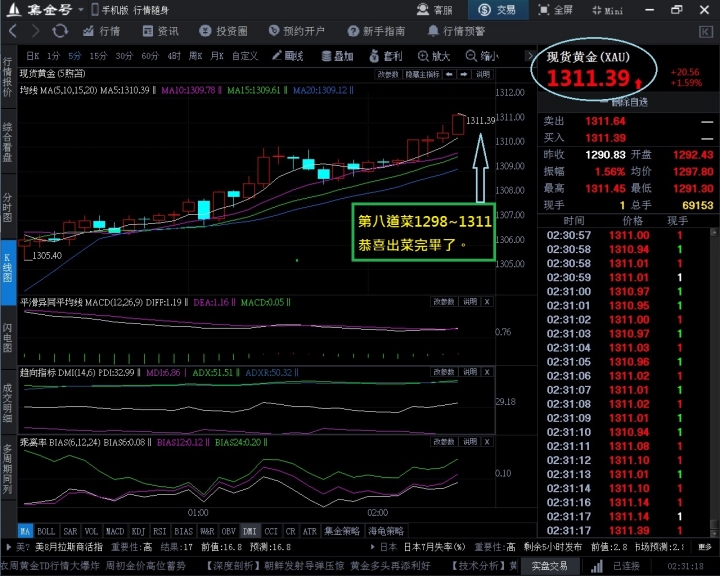Click the 实盘交易 button in status bar
Viewport: 720px width, 576px height.
549,566
